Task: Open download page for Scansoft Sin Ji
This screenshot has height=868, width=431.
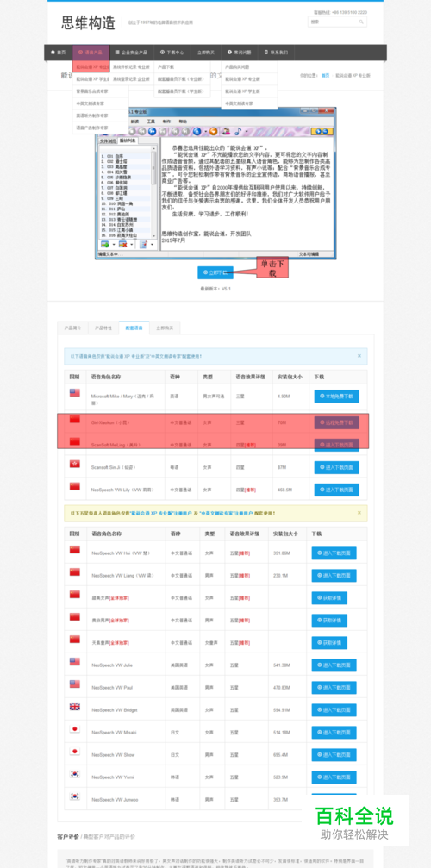Action: tap(336, 468)
